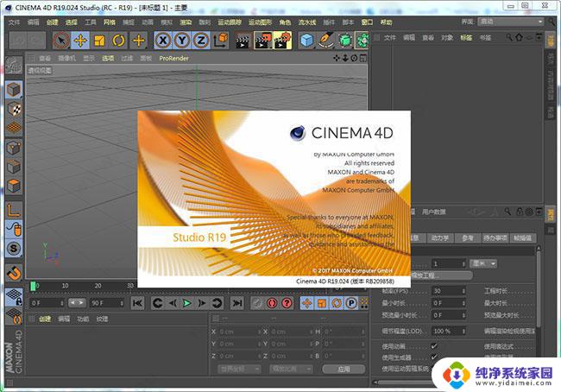Switch to the 动力学 tab
Viewport: 561px width, 392px height.
(439, 237)
